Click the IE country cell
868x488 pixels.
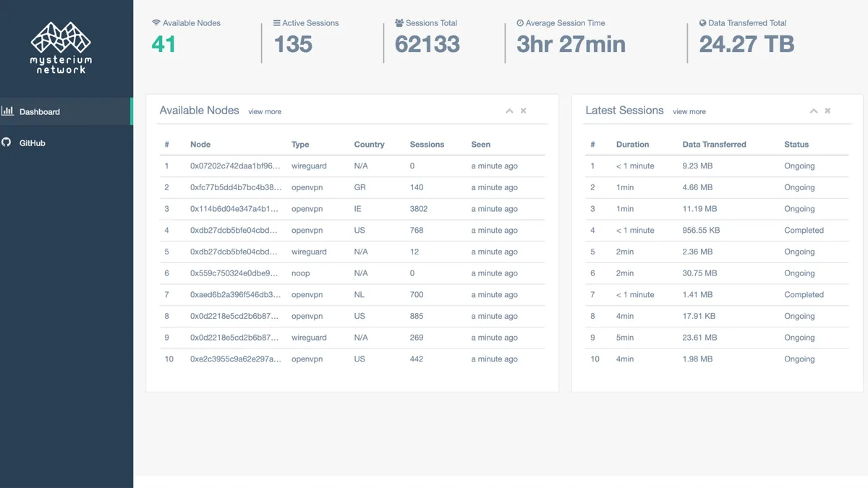[358, 209]
